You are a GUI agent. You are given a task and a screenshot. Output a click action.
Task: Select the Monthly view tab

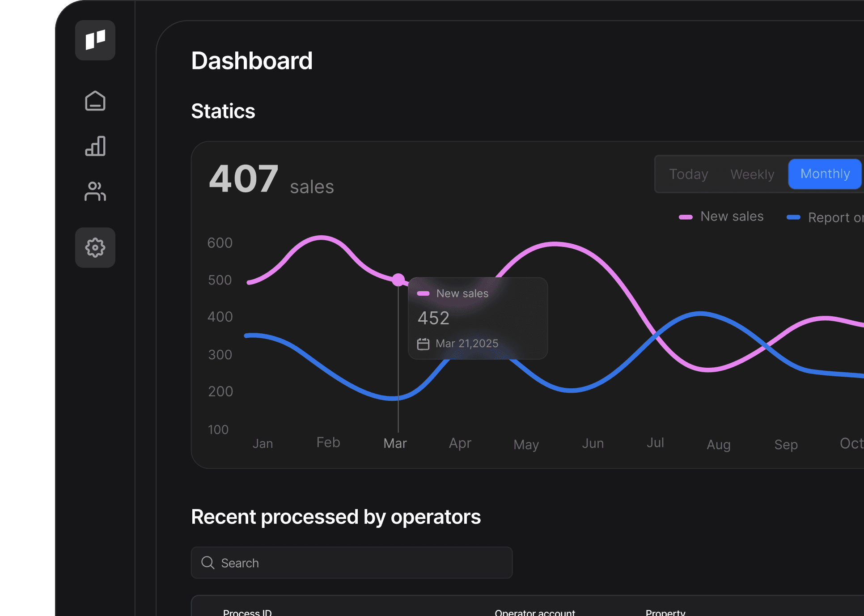click(x=825, y=174)
